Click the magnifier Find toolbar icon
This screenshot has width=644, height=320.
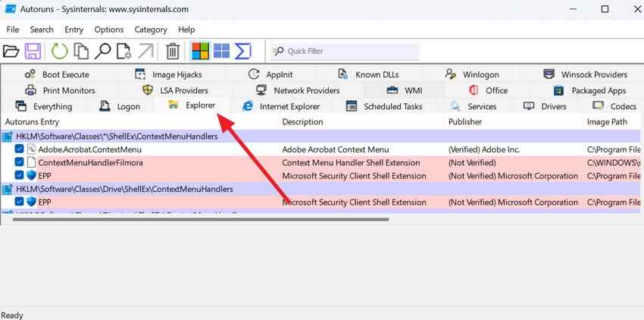pyautogui.click(x=103, y=52)
